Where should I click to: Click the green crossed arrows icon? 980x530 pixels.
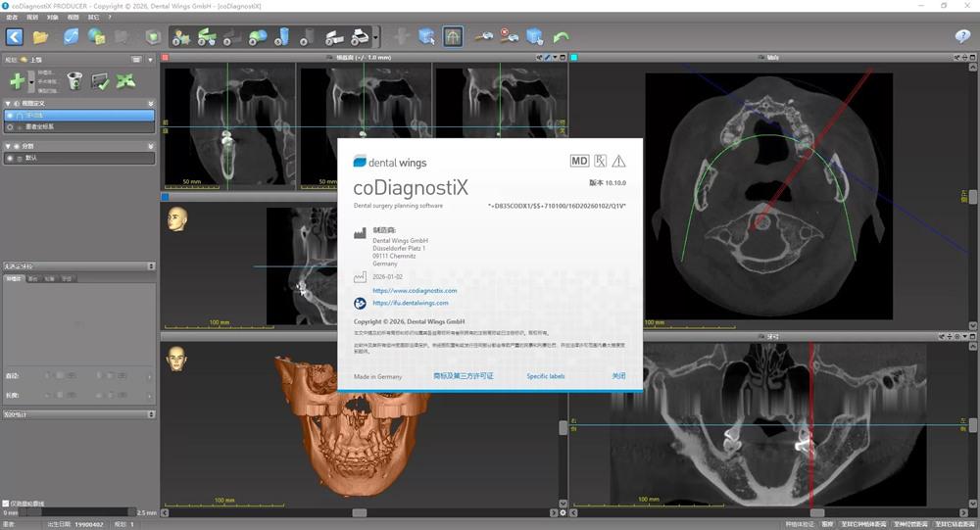[x=125, y=80]
